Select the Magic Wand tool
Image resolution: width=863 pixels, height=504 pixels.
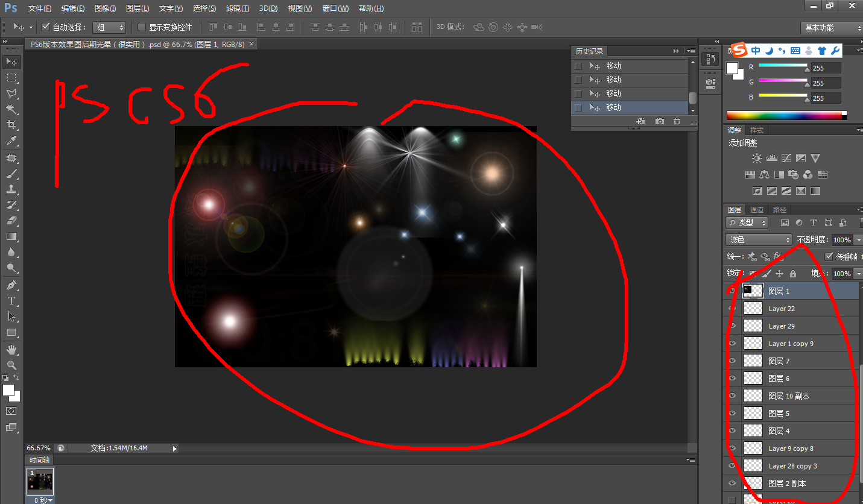click(x=11, y=109)
